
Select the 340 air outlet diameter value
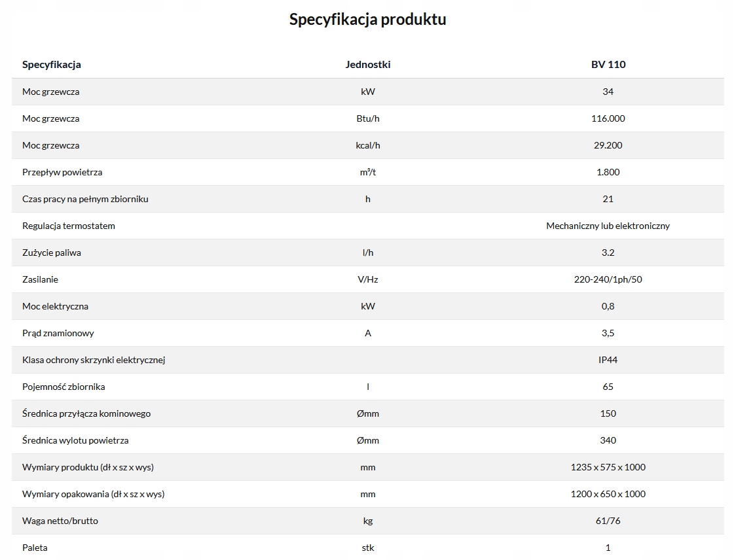[x=608, y=440]
